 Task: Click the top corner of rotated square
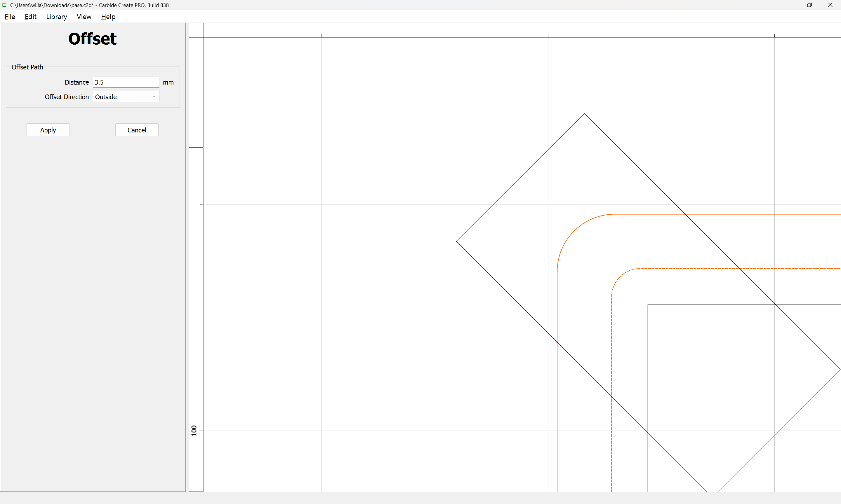click(584, 114)
